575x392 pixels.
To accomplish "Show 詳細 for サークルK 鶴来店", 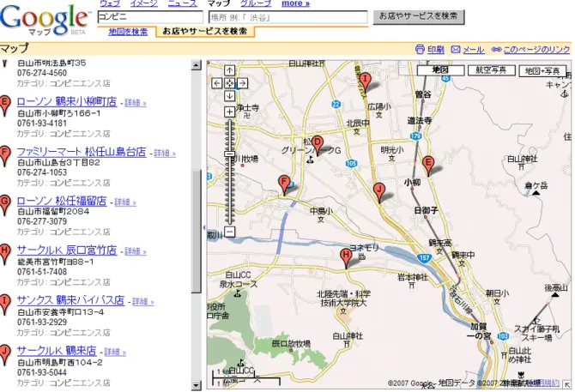I will pyautogui.click(x=115, y=352).
